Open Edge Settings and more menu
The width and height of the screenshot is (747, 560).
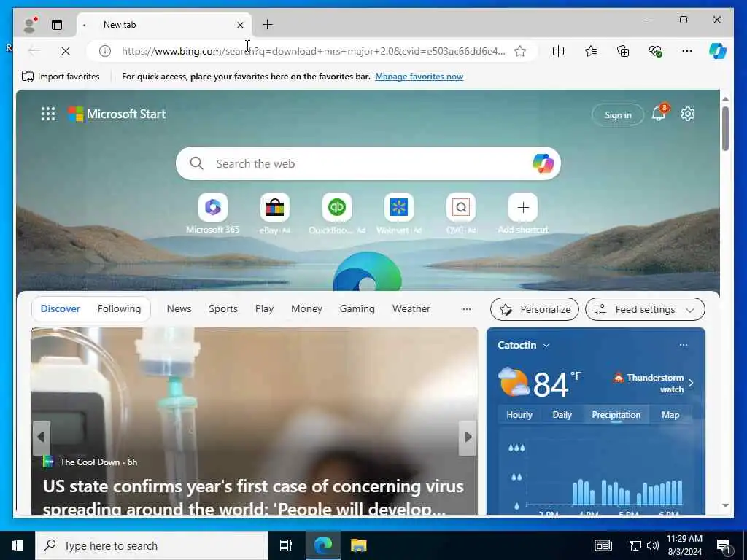[x=687, y=51]
